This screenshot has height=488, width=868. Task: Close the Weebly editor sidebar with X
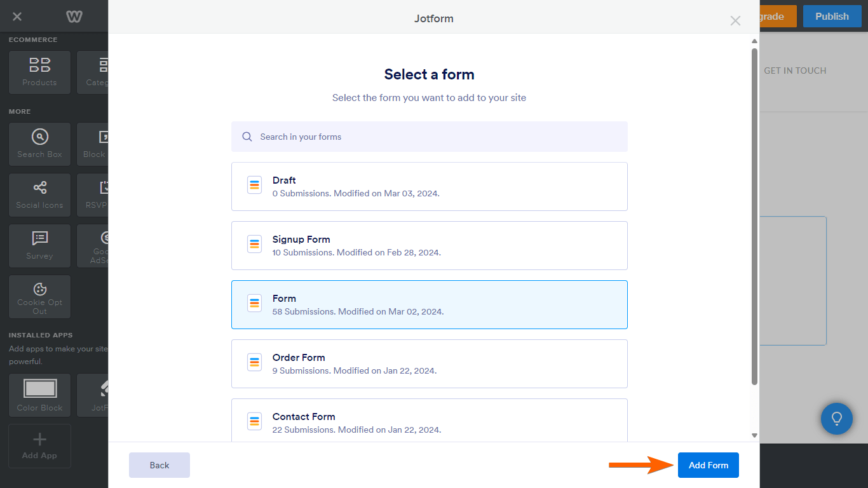pyautogui.click(x=17, y=17)
